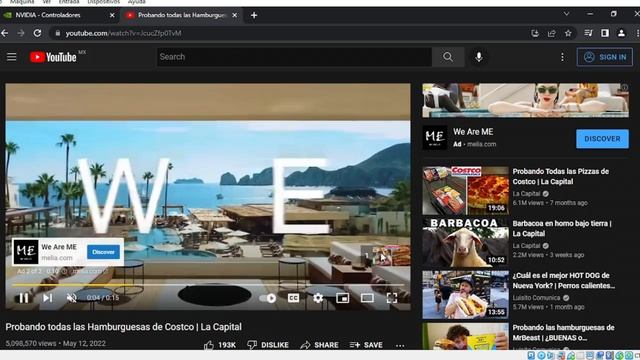Seek on the yellow ad progress bar
Screen dimensions: 640x360
pos(208,284)
